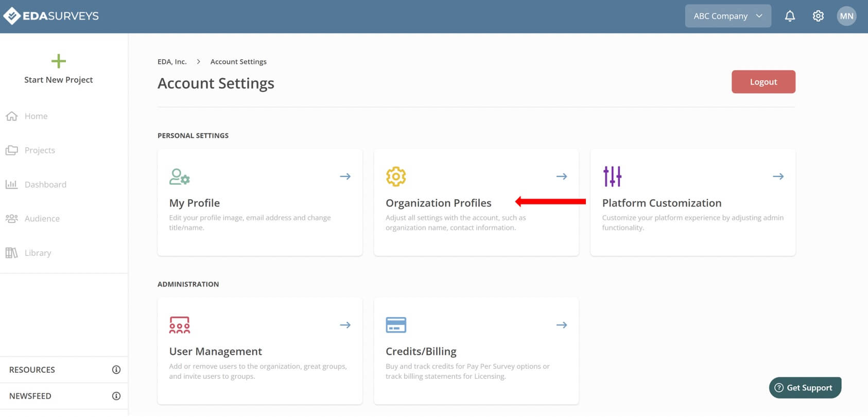
Task: Click the arrow on Credits/Billing card
Action: [562, 325]
